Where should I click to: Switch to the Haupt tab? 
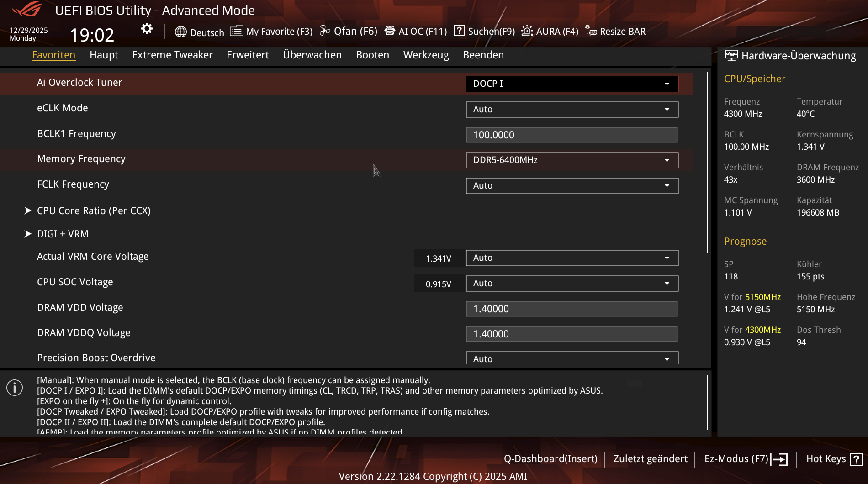tap(104, 55)
